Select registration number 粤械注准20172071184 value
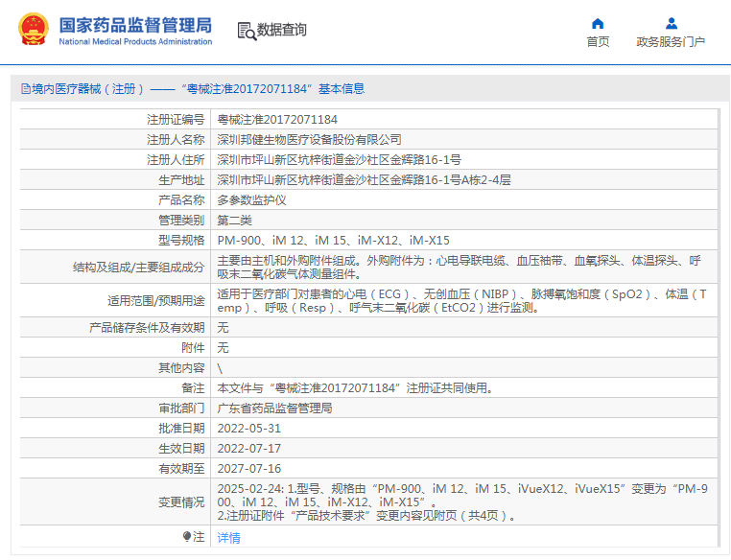This screenshot has height=560, width=731. pos(277,120)
